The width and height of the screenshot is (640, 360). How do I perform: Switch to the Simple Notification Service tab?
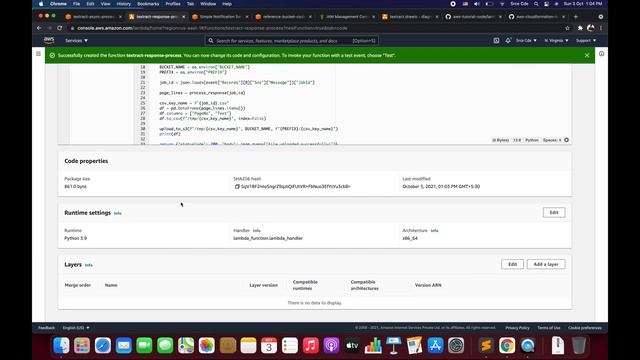pos(219,17)
